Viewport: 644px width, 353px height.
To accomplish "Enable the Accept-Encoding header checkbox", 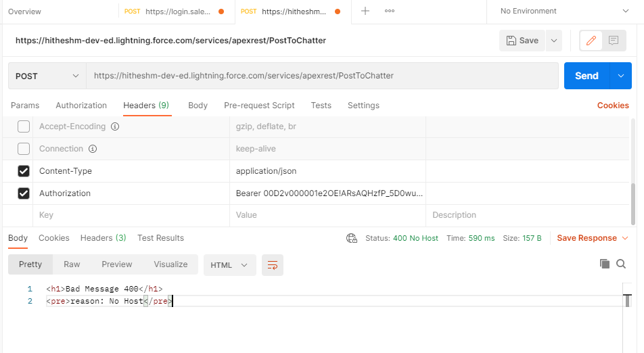I will point(24,126).
